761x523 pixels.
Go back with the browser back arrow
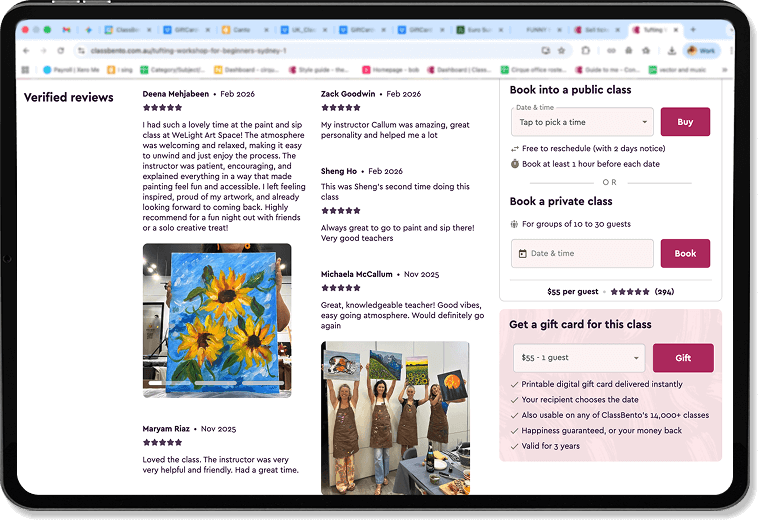coord(26,50)
